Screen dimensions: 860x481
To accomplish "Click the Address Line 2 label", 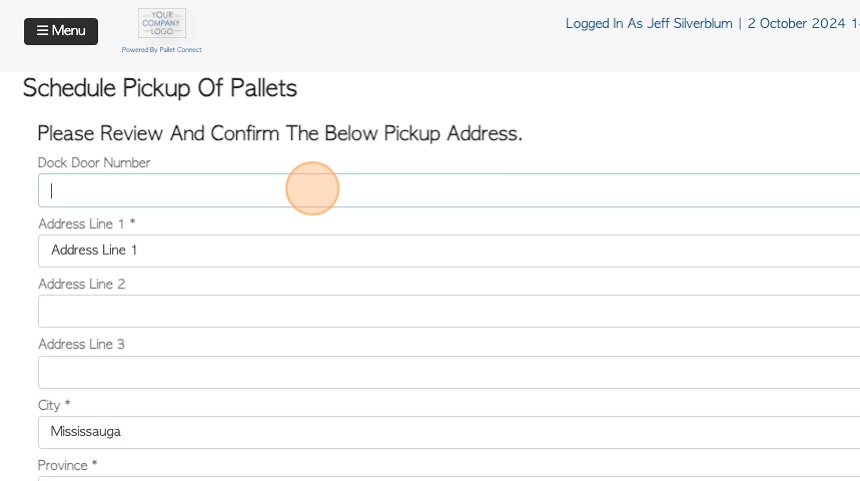I will [x=82, y=284].
